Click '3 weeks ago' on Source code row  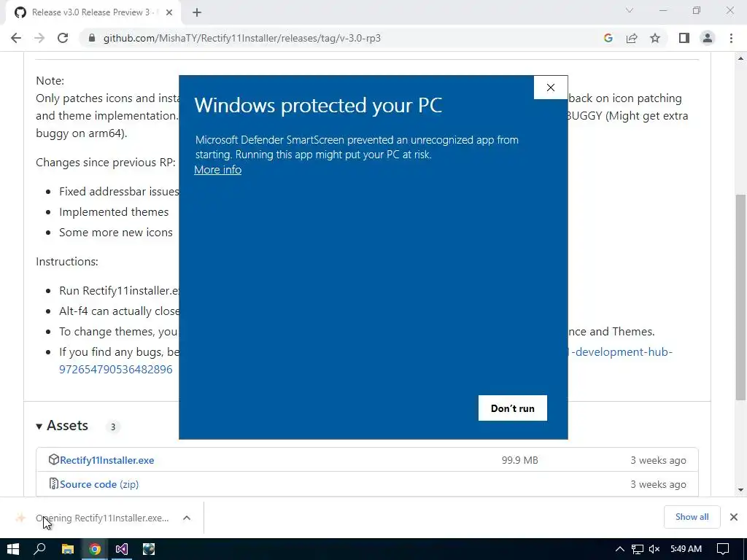pos(659,484)
